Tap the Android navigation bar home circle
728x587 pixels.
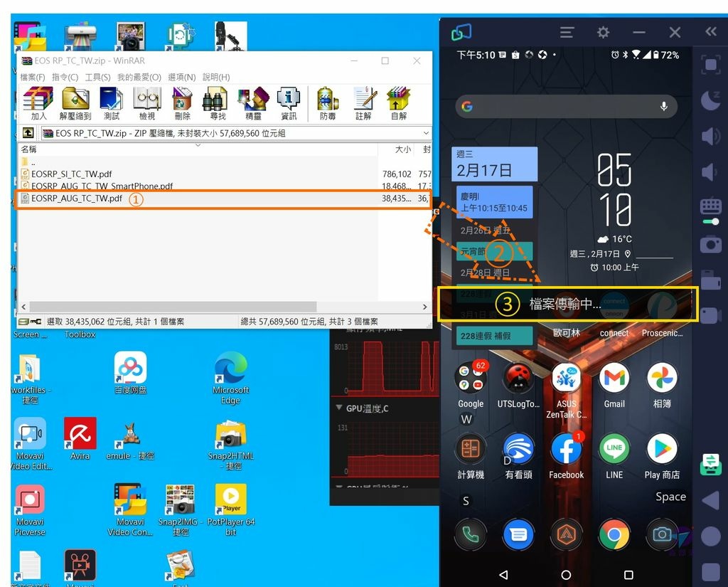click(x=566, y=575)
